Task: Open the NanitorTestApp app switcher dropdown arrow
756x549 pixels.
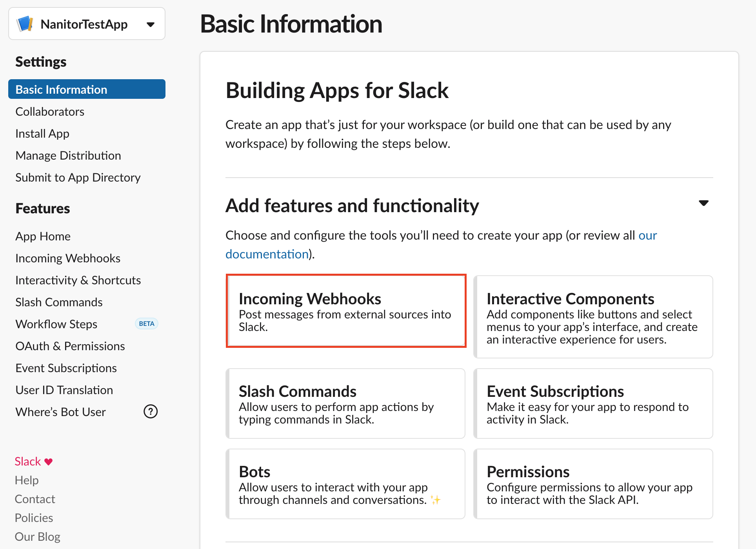Action: 151,25
